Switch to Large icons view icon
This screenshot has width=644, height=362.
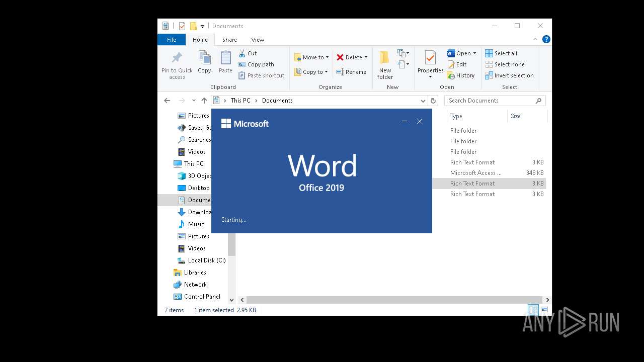[x=544, y=310]
